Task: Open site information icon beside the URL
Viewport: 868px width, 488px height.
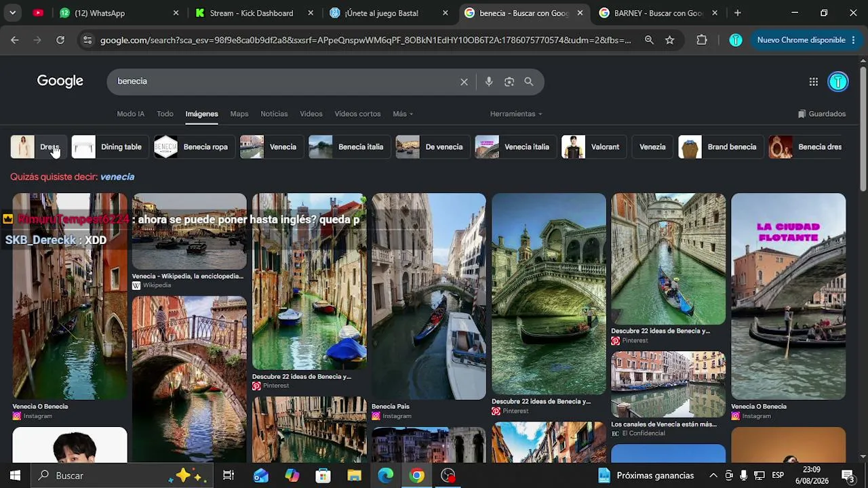Action: [x=87, y=40]
